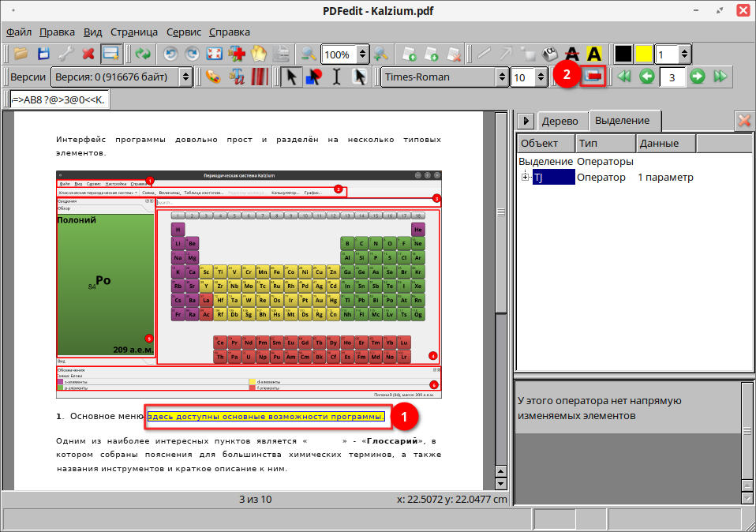Click the page number input field

(672, 77)
